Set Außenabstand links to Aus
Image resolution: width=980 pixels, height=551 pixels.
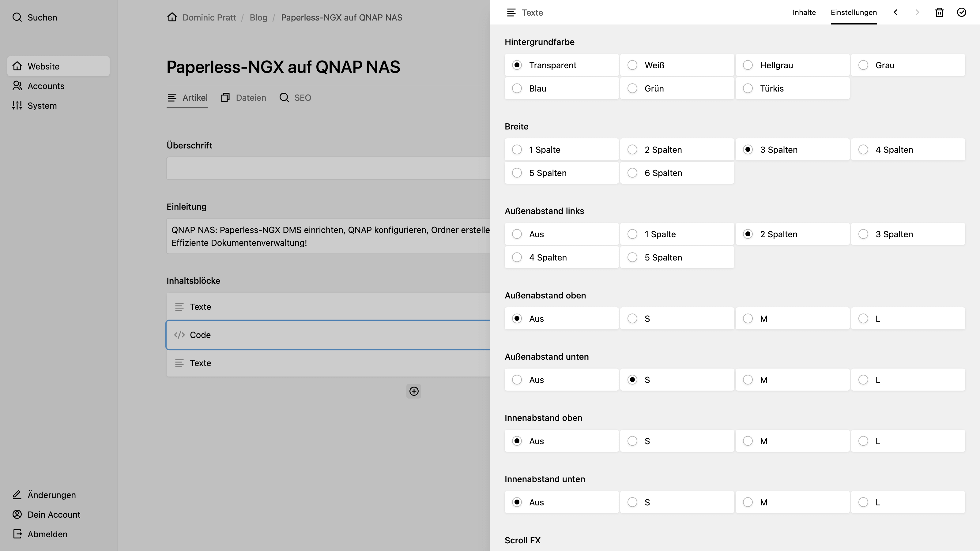pyautogui.click(x=562, y=234)
